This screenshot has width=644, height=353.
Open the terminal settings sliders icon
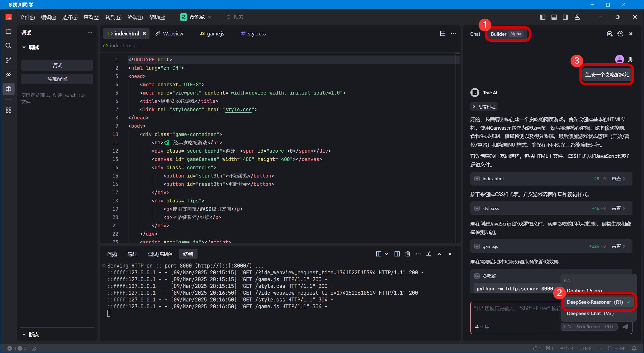coord(429,254)
